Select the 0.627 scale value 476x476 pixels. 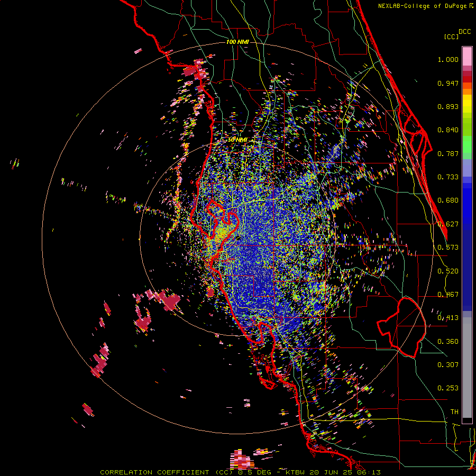tap(448, 224)
